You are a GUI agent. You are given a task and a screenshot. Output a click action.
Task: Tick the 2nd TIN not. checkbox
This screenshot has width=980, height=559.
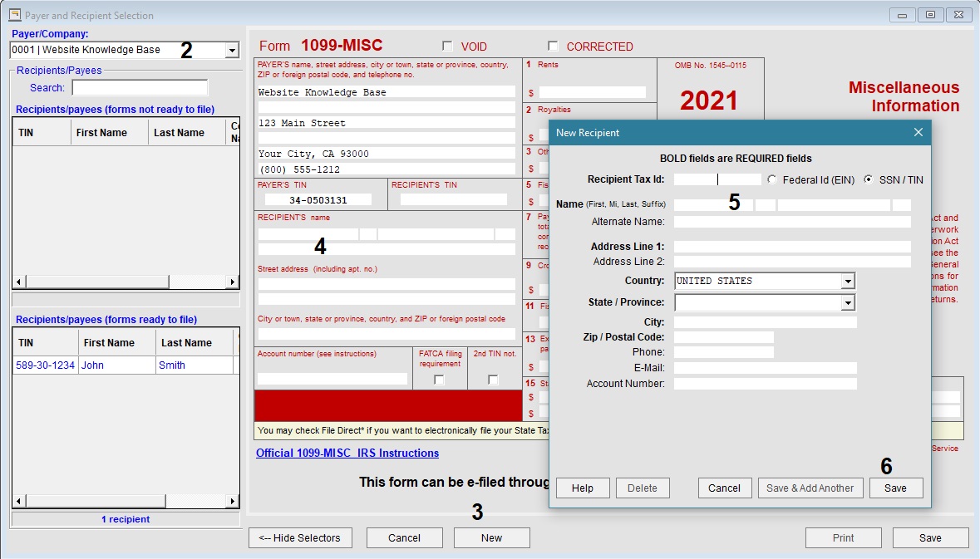click(493, 380)
